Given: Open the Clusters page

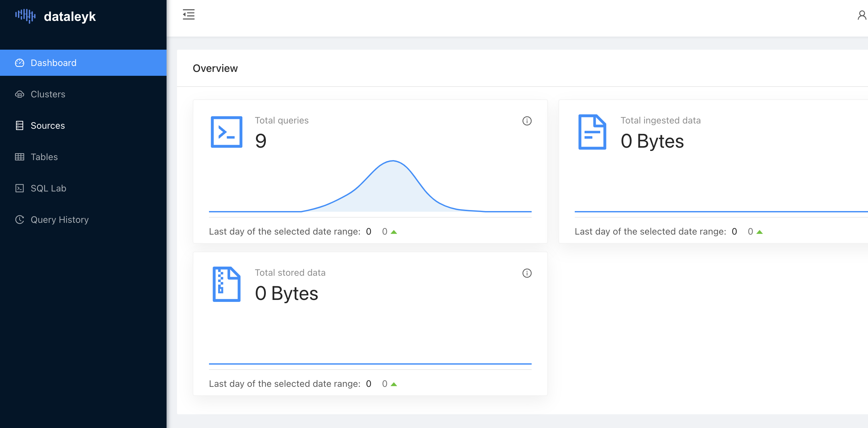Looking at the screenshot, I should [48, 94].
